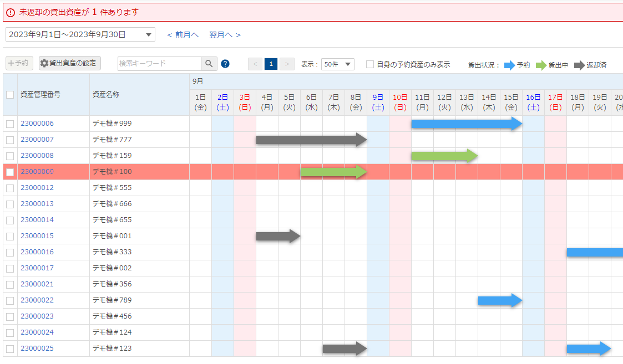Image resolution: width=623 pixels, height=364 pixels.
Task: Expand the 表示 50件 page size dropdown
Action: (337, 64)
